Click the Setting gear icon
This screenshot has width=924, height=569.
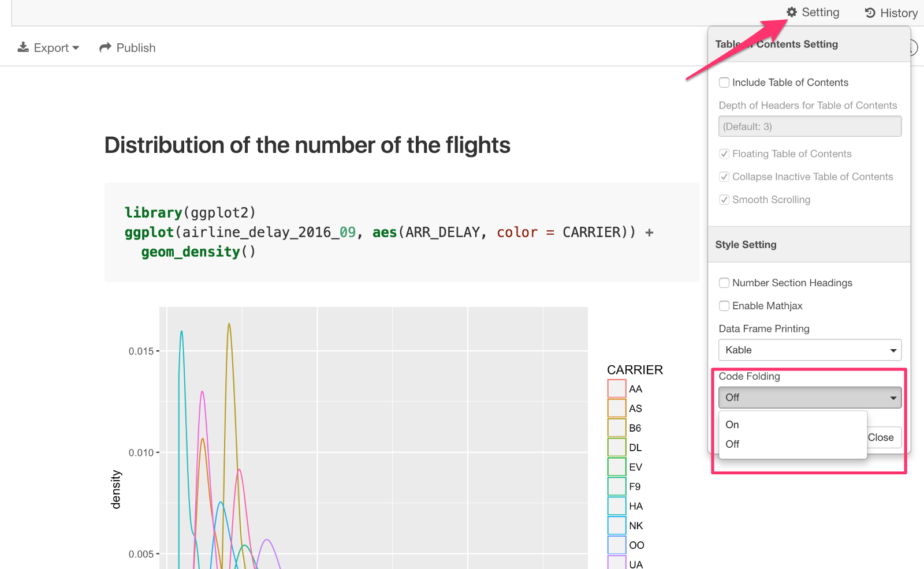tap(792, 12)
